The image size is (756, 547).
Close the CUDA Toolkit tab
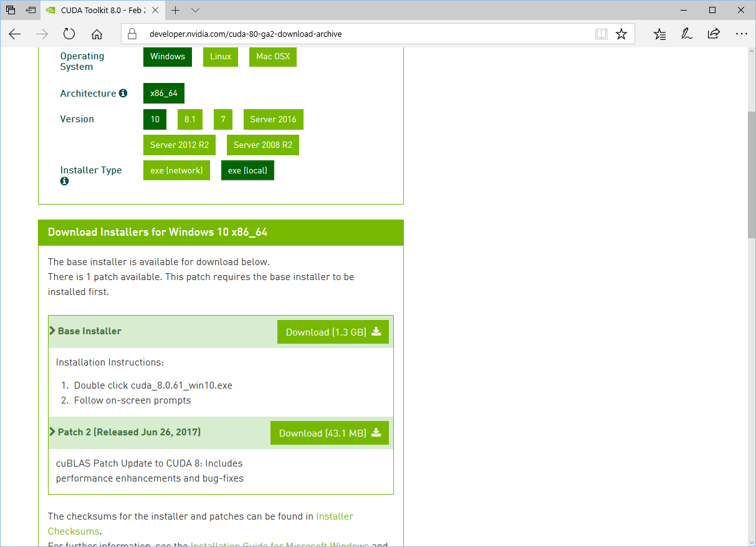click(x=155, y=10)
